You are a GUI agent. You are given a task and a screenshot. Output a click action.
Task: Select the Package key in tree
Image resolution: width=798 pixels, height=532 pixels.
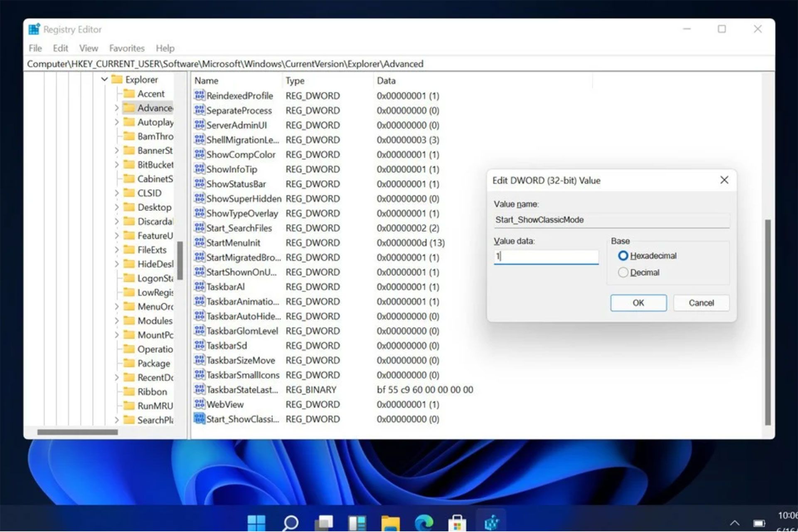pyautogui.click(x=154, y=363)
